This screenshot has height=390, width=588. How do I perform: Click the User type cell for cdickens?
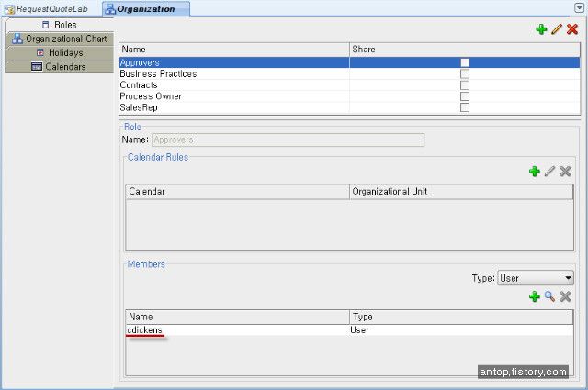(461, 330)
